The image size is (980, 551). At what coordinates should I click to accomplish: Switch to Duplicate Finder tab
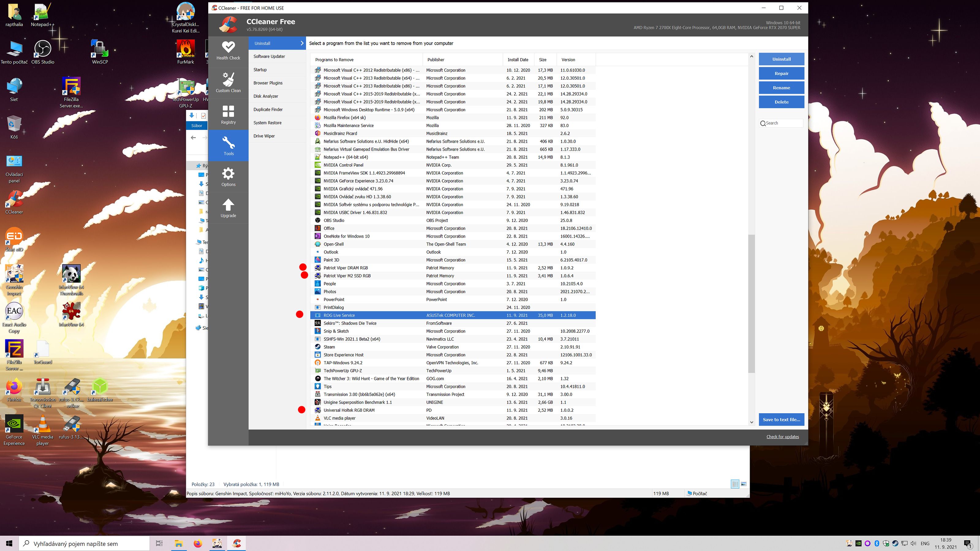click(277, 110)
